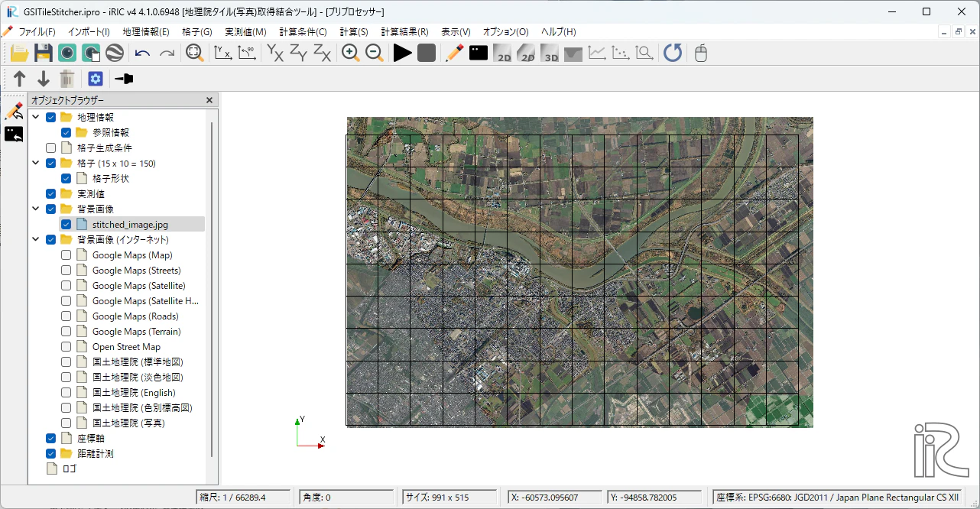Move item down with the down arrow
Image resolution: width=980 pixels, height=509 pixels.
(44, 79)
